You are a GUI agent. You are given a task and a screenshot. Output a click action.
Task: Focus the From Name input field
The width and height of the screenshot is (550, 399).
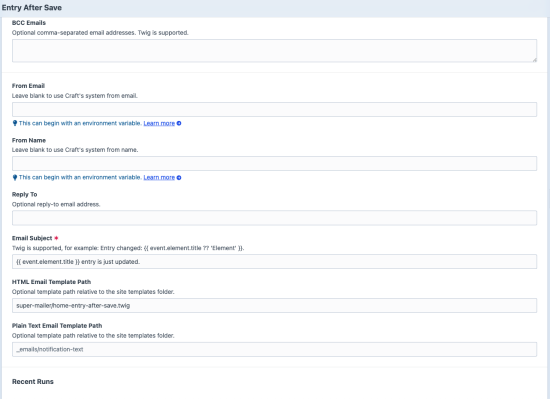[x=274, y=163]
